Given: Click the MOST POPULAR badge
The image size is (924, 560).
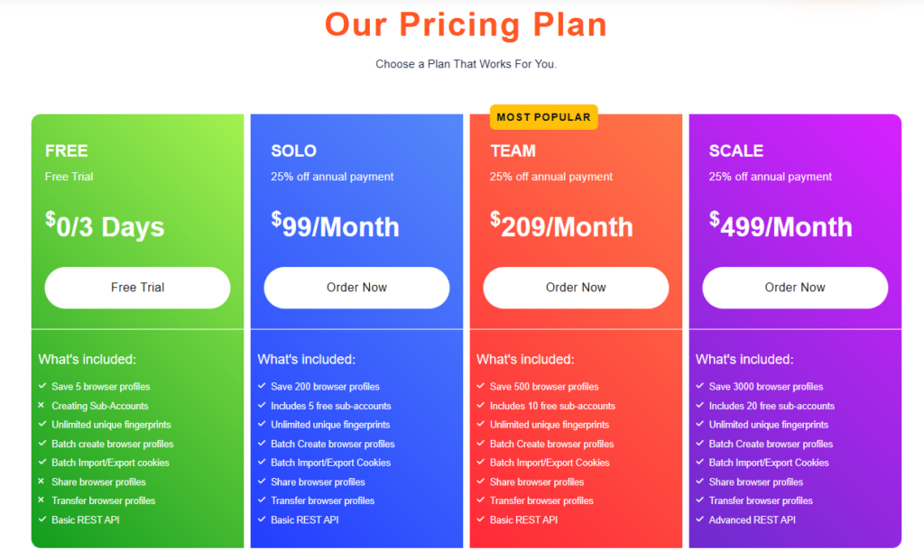Looking at the screenshot, I should [x=543, y=116].
